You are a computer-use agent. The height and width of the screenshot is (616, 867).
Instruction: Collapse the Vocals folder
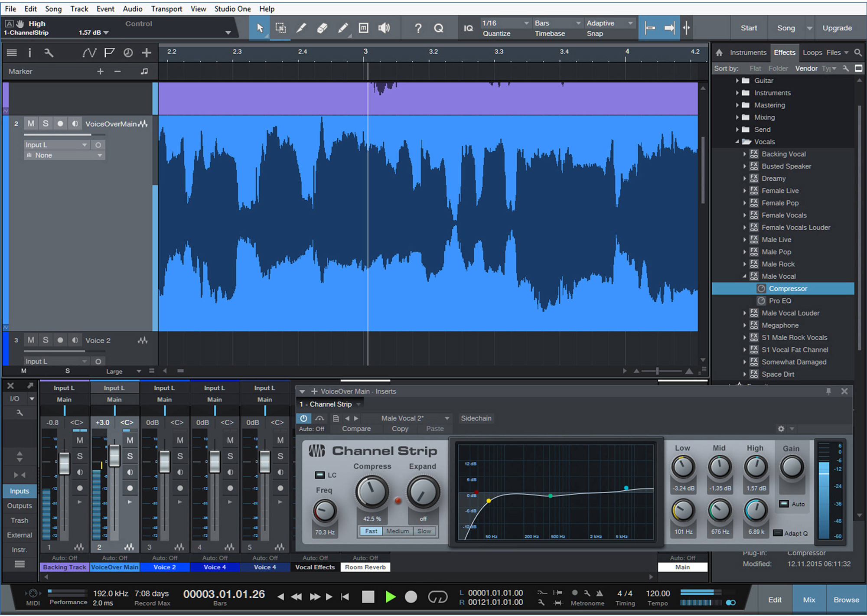tap(737, 142)
